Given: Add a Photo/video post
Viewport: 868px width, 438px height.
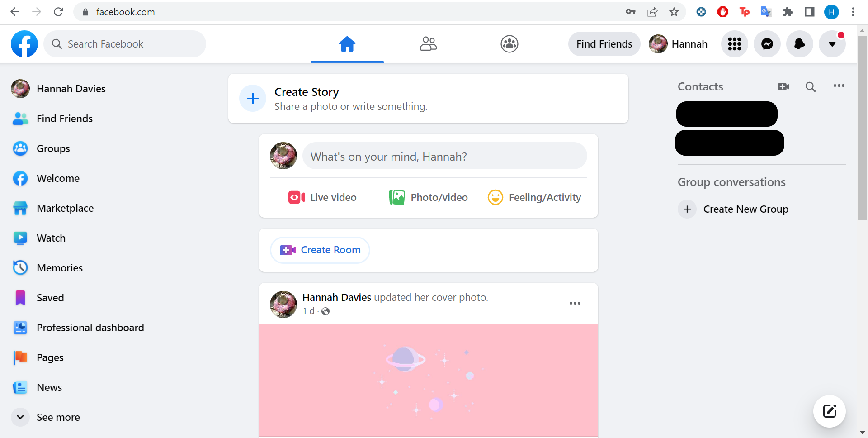Looking at the screenshot, I should pyautogui.click(x=428, y=197).
